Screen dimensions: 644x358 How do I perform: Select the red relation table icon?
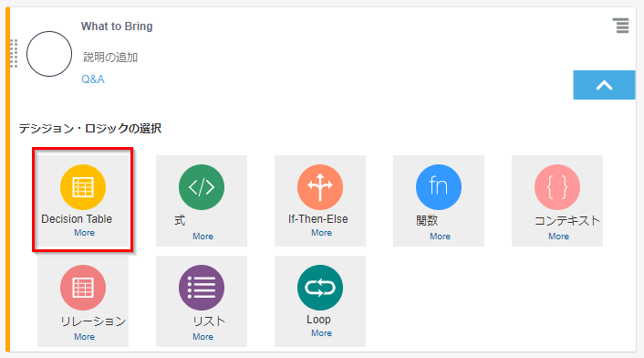point(83,288)
